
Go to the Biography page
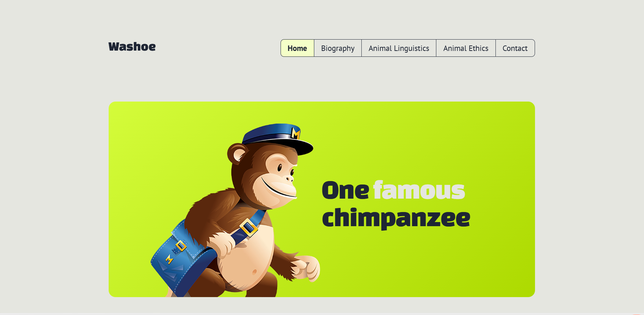(338, 48)
